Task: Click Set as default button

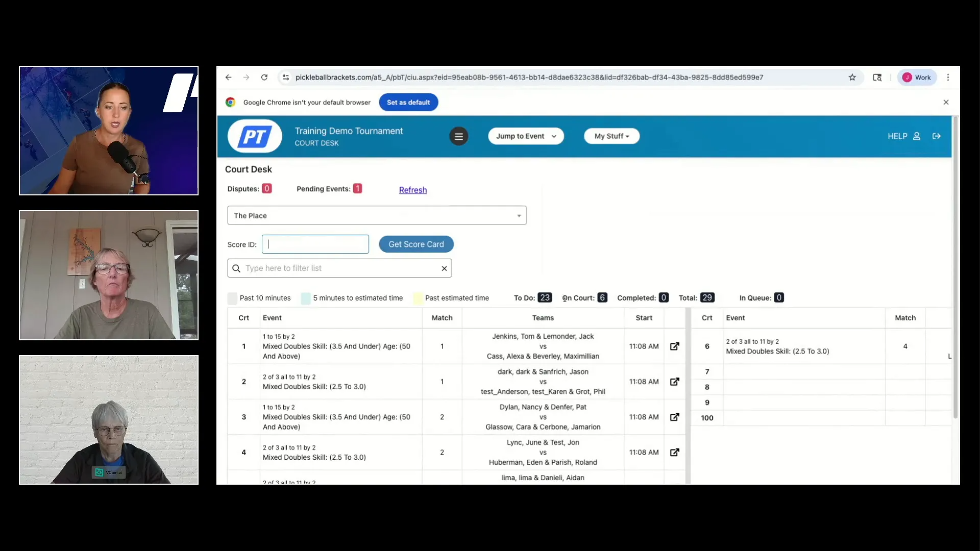Action: click(x=408, y=103)
